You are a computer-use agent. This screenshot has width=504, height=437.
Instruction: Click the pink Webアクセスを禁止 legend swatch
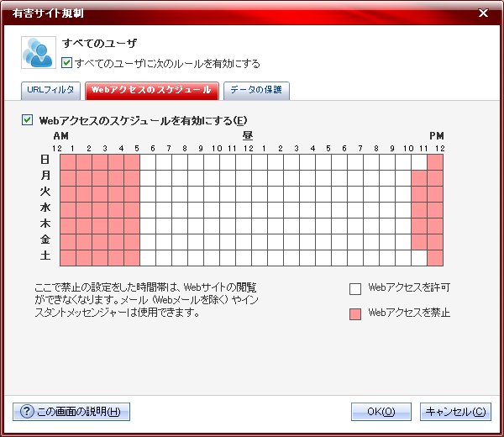pyautogui.click(x=355, y=313)
